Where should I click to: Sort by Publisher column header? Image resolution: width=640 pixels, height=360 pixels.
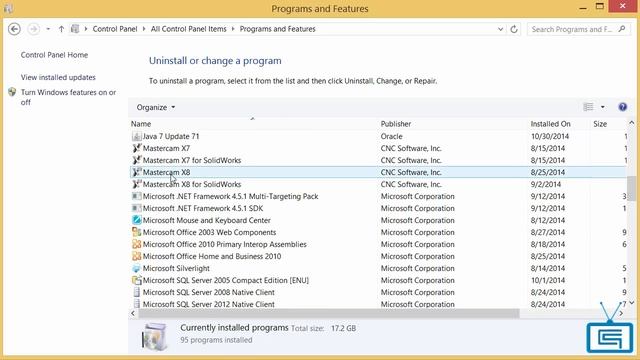point(396,124)
